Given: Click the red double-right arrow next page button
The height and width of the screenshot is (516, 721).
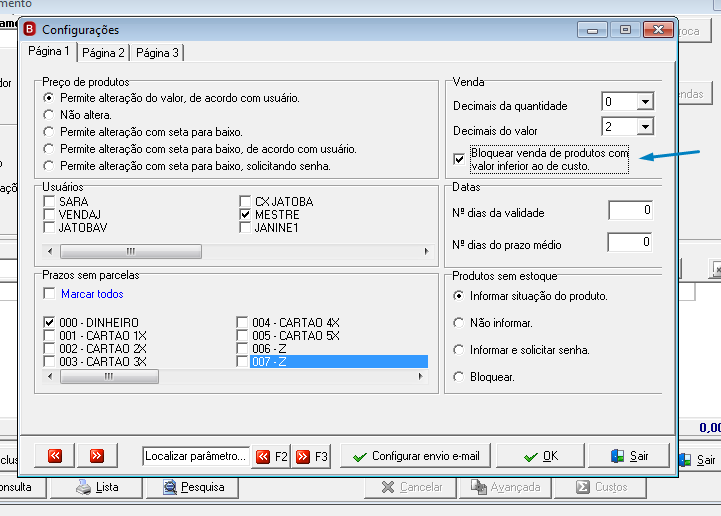Looking at the screenshot, I should tap(97, 456).
